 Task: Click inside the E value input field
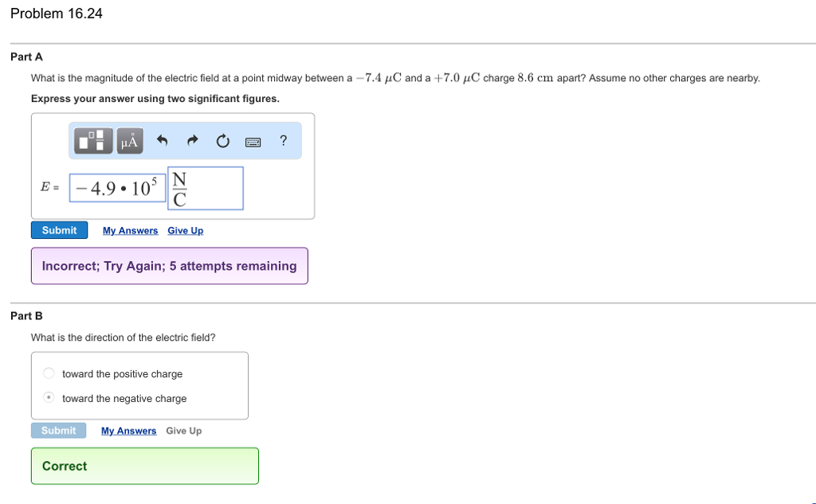click(117, 188)
